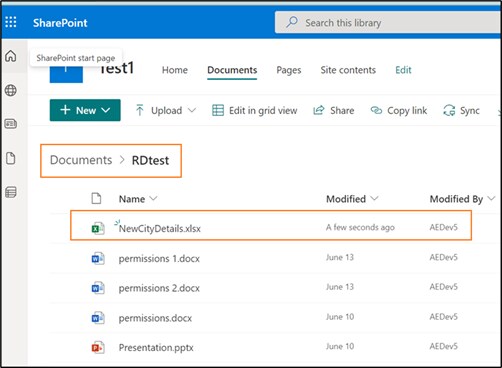Open the app launcher waffle icon
The height and width of the screenshot is (368, 502).
point(11,22)
